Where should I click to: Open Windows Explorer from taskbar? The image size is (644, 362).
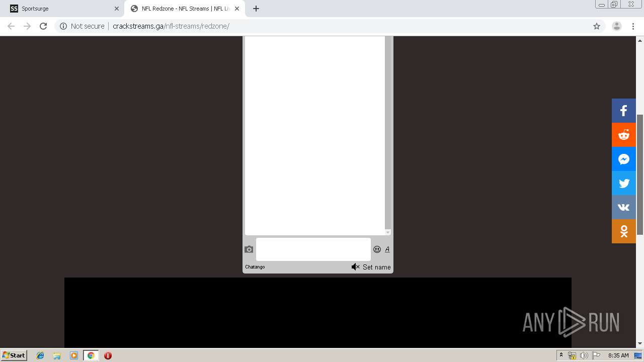pyautogui.click(x=57, y=355)
